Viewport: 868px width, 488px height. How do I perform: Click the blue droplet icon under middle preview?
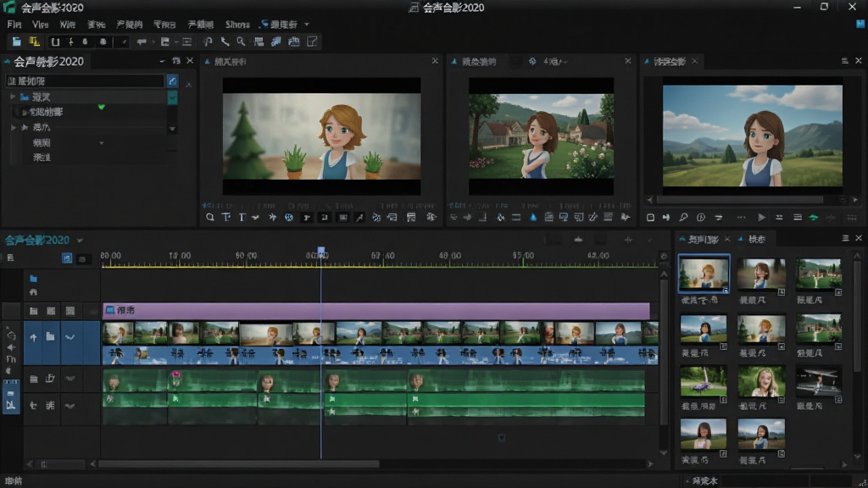coord(533,218)
